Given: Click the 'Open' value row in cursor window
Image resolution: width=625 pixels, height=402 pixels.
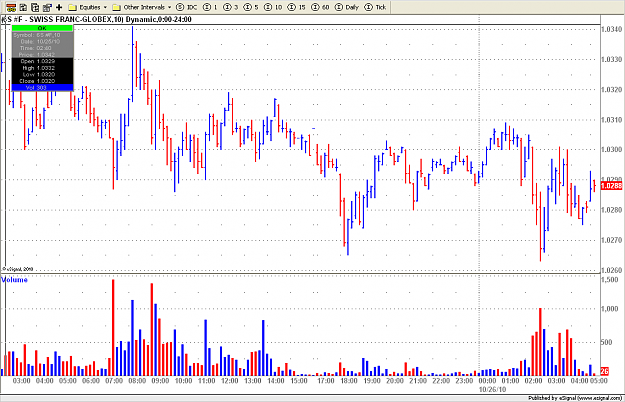Looking at the screenshot, I should click(42, 61).
